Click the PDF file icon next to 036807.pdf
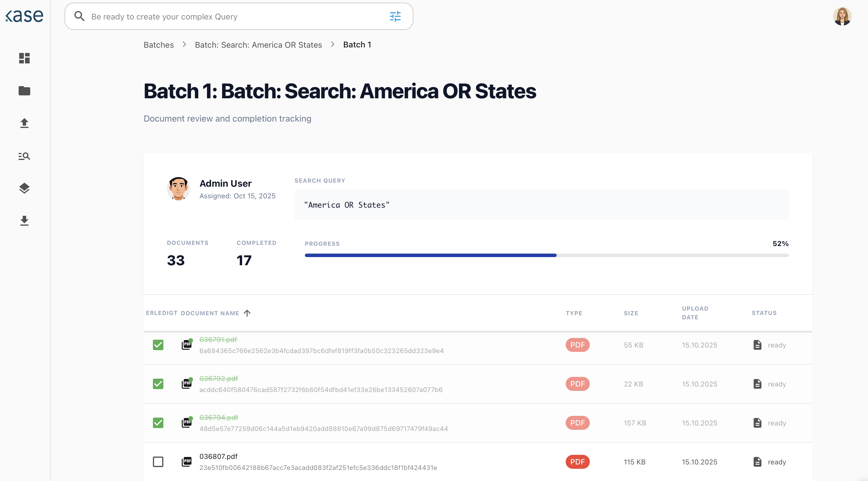 [x=187, y=462]
